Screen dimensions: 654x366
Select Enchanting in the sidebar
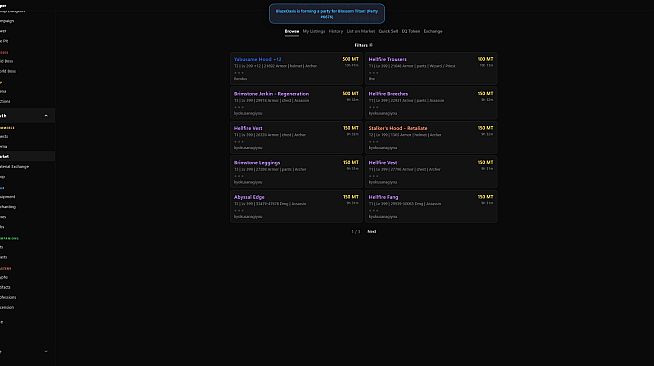click(8, 207)
